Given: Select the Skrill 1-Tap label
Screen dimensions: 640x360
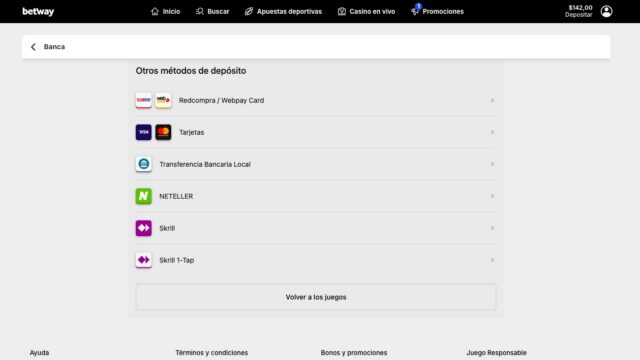Looking at the screenshot, I should pos(176,260).
